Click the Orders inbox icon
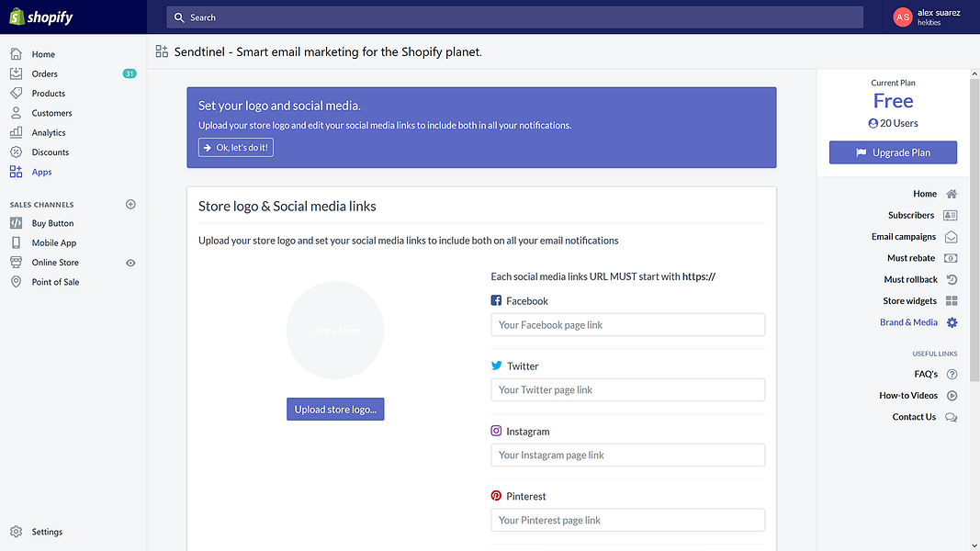980x551 pixels. point(17,73)
